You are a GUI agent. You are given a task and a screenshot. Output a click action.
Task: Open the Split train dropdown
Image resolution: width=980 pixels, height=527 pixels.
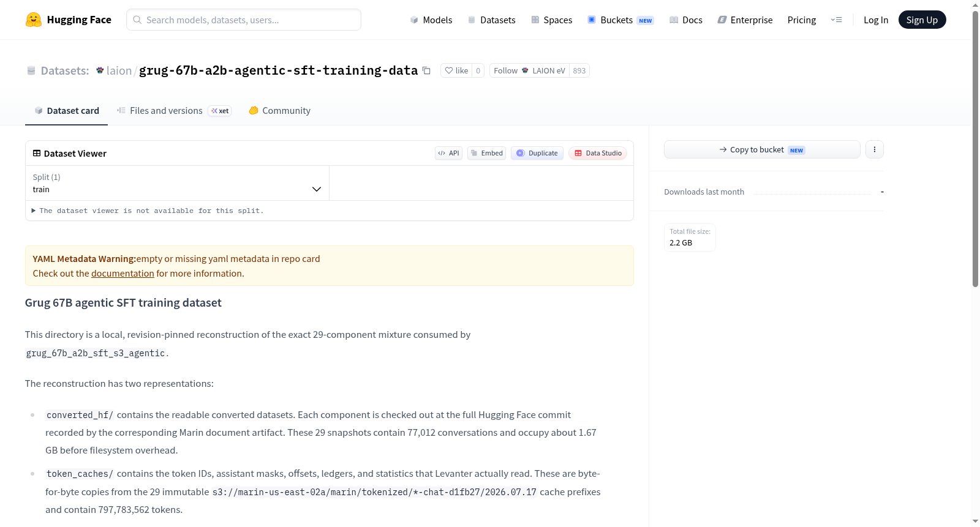(x=177, y=183)
